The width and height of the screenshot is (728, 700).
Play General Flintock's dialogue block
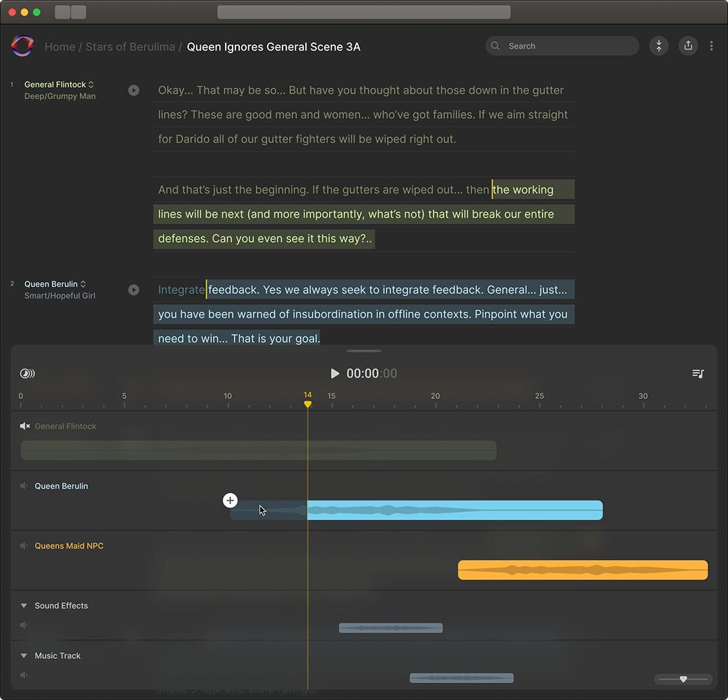click(133, 90)
